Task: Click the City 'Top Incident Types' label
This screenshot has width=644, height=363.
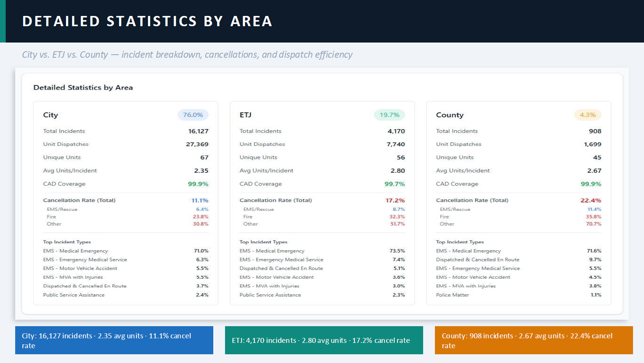Action: pyautogui.click(x=67, y=242)
